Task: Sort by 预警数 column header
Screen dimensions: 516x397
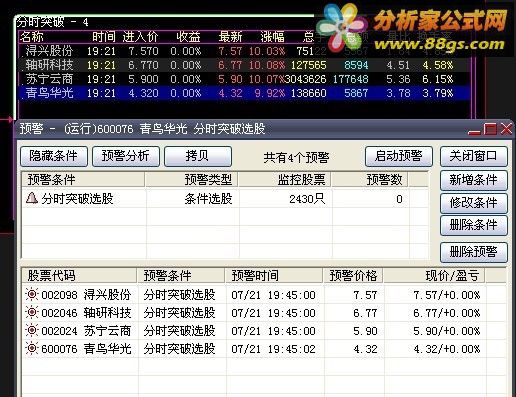Action: tap(370, 180)
